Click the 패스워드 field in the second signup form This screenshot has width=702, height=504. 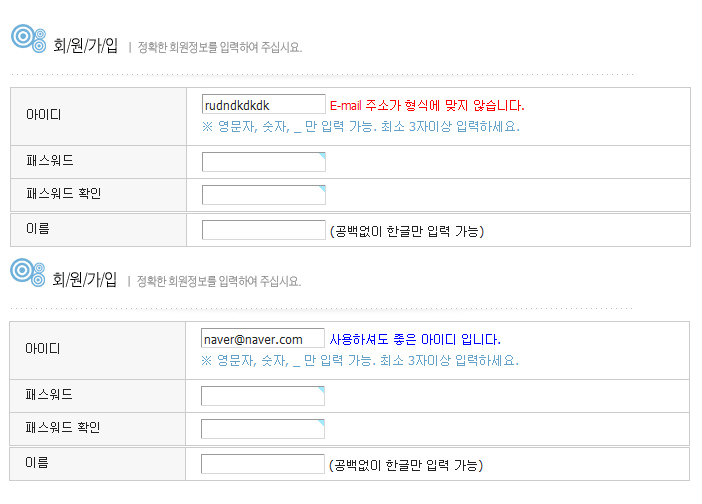263,396
